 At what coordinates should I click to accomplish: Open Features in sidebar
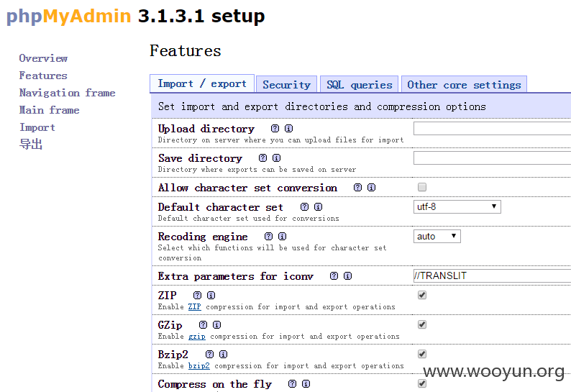coord(43,76)
